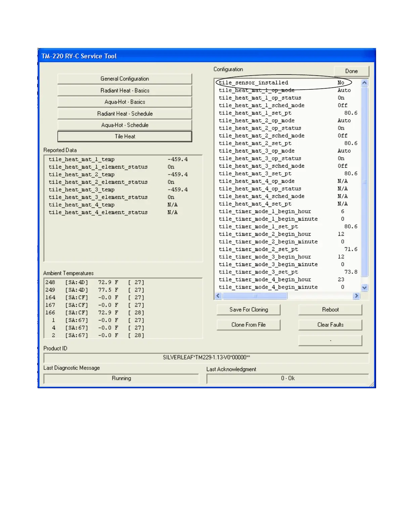Screen dimensions: 411x532
Task: Click horizontal scroll left arrow
Action: coord(218,296)
